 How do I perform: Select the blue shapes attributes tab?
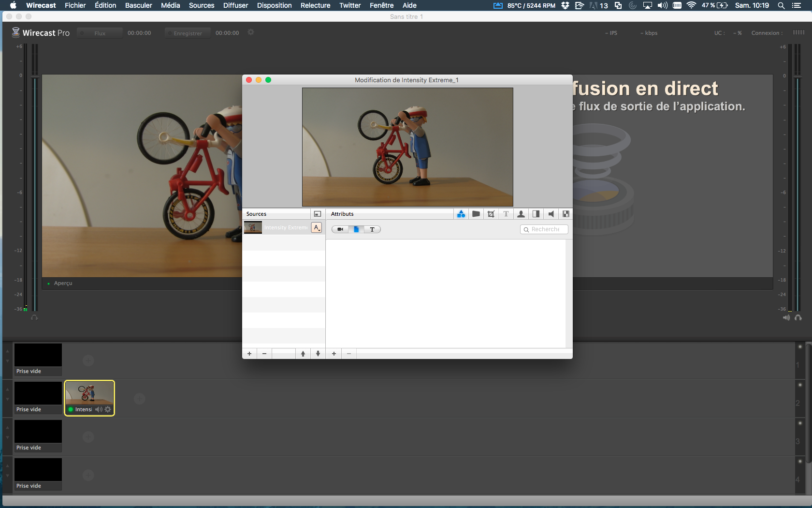461,214
